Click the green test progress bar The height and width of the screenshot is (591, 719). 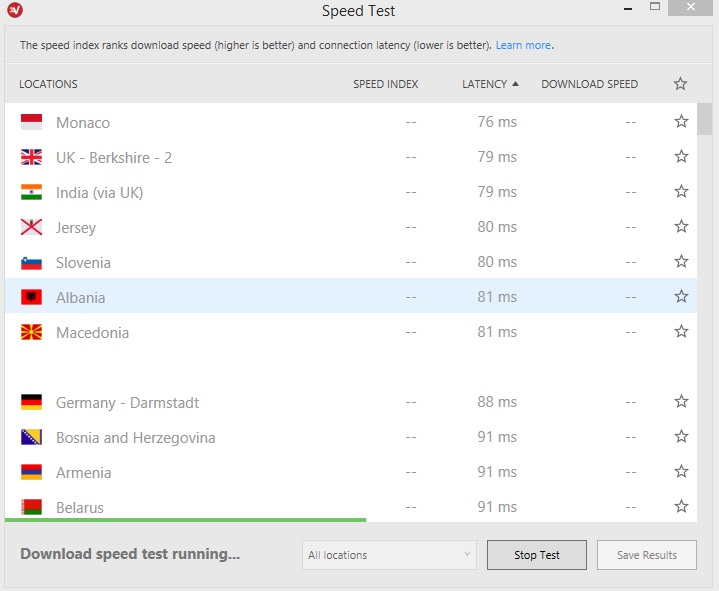(x=185, y=520)
